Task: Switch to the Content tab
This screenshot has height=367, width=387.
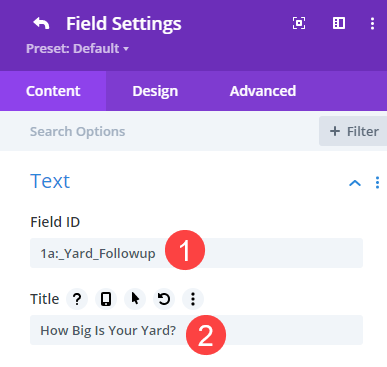Action: (53, 91)
